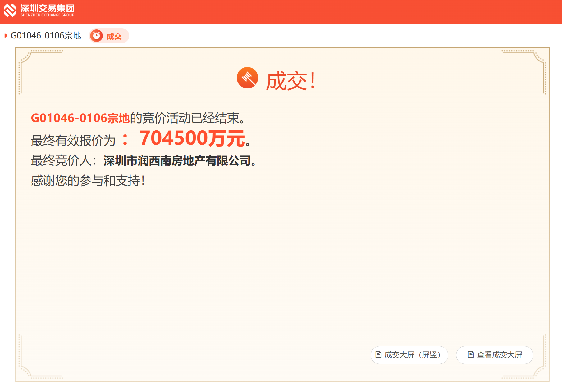This screenshot has width=562, height=392.
Task: Click the orange gavel icon
Action: coord(247,78)
